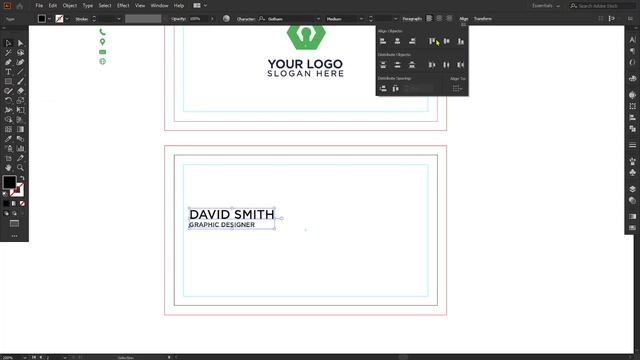
Task: Click Horizontal Distribute Left icon
Action: [x=432, y=65]
